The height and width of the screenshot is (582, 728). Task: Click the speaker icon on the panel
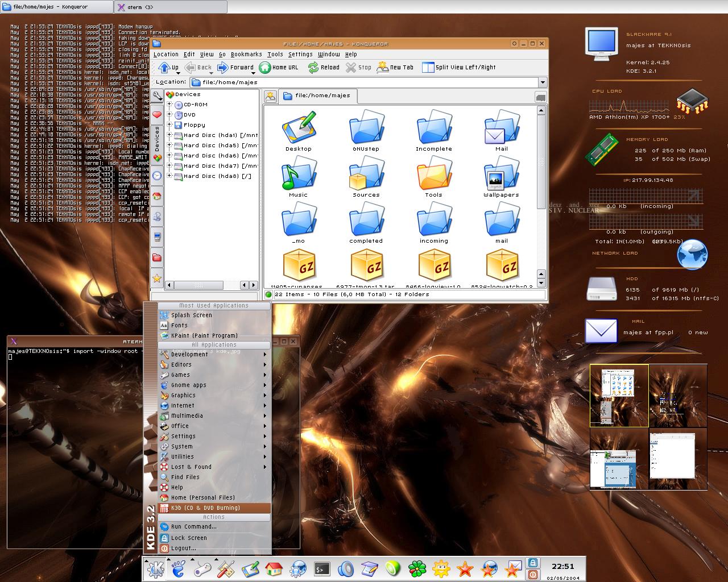point(346,569)
